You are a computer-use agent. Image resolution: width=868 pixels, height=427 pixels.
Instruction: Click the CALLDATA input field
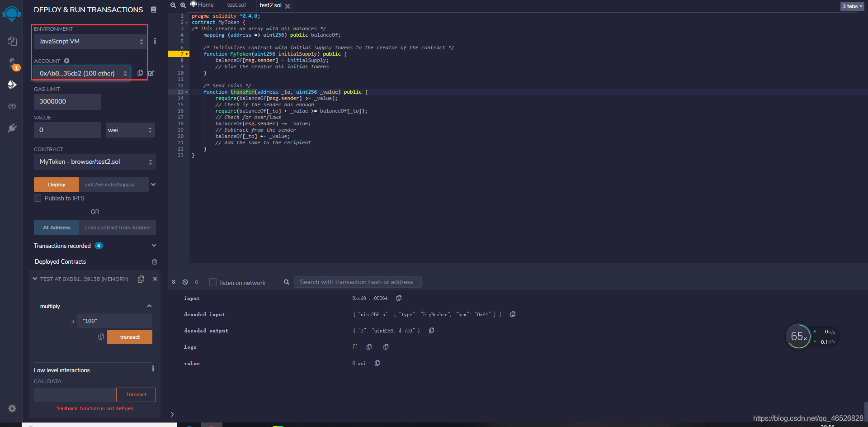click(75, 394)
